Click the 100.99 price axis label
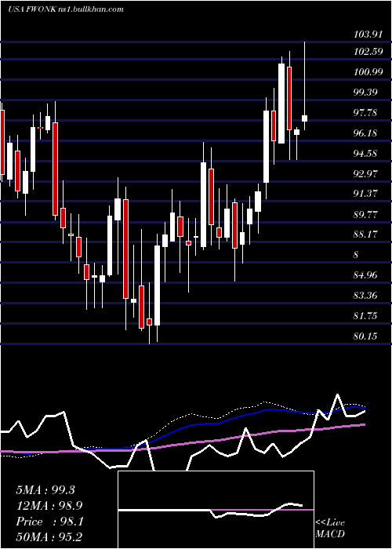392x549 pixels. 368,72
